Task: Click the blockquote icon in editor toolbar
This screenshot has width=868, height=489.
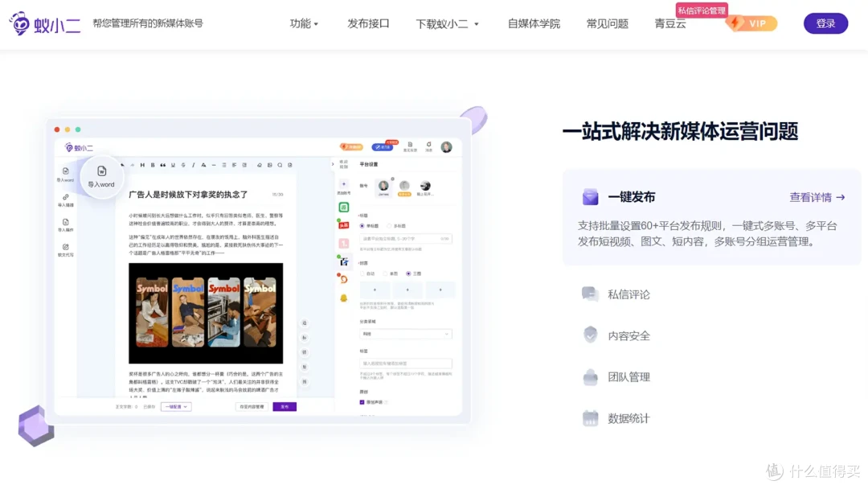Action: [x=162, y=165]
